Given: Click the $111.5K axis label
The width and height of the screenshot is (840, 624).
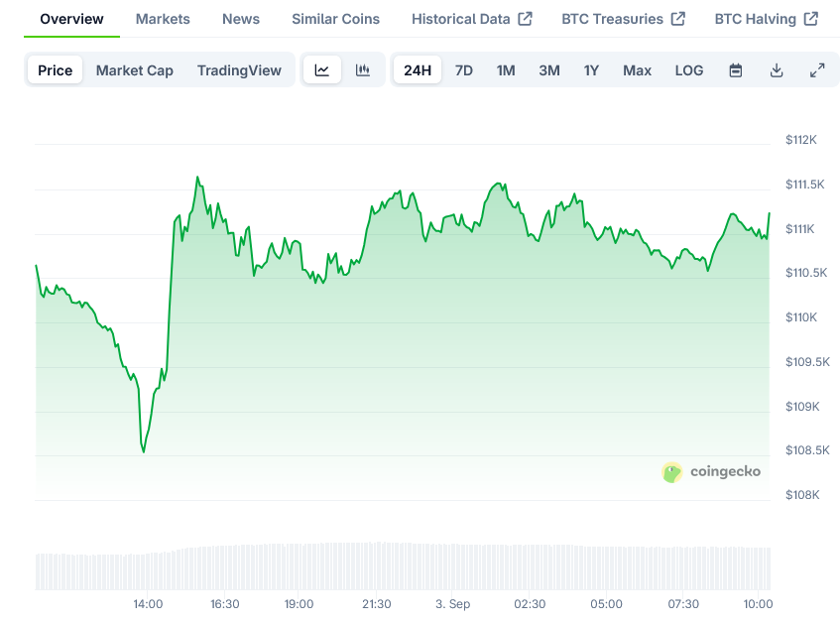Looking at the screenshot, I should point(804,185).
